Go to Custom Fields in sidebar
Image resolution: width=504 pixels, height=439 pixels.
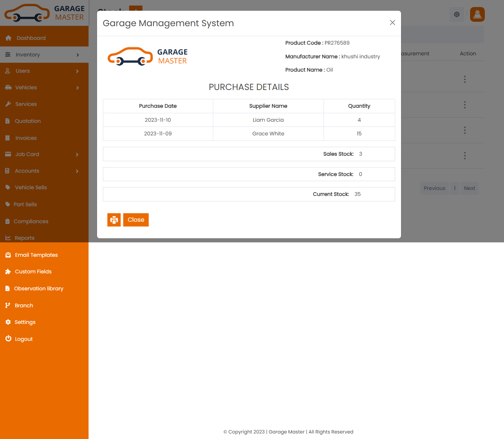(33, 272)
